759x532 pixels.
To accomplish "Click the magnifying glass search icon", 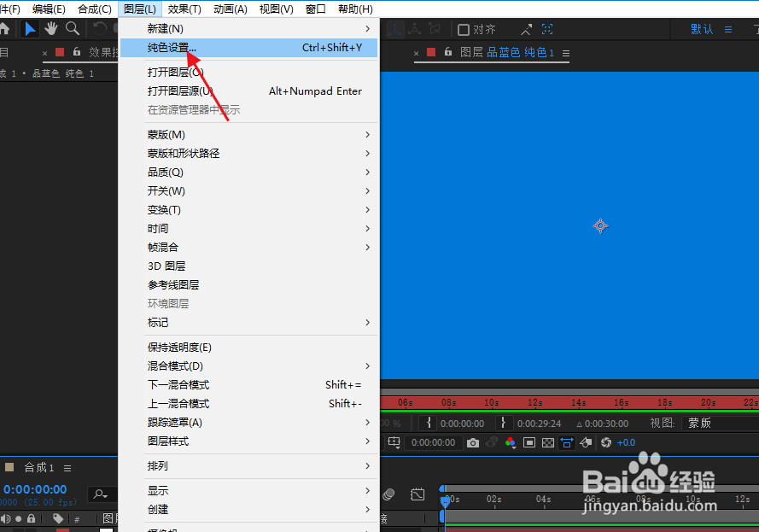I will point(101,494).
